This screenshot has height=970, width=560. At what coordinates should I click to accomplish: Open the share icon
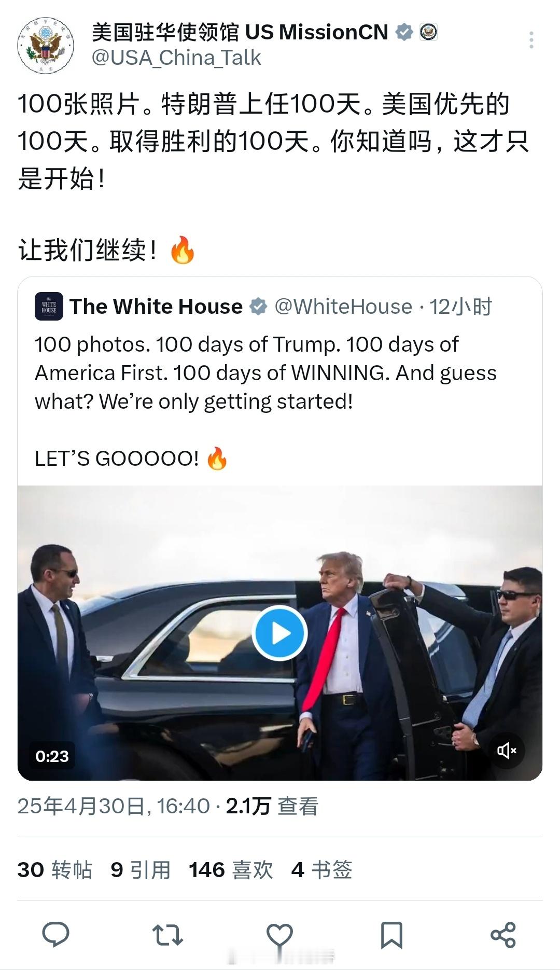pyautogui.click(x=503, y=935)
